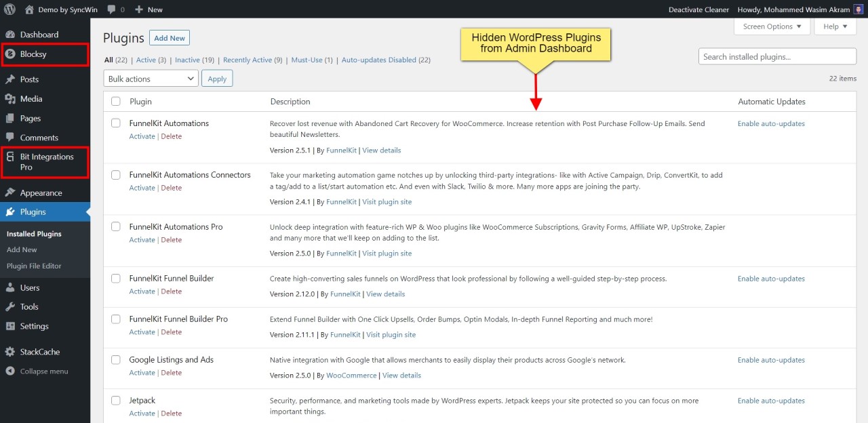Expand the Help panel
Screen dimensions: 868x423
tap(835, 26)
